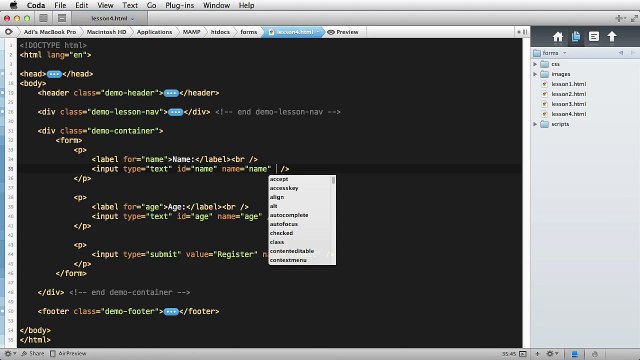Click the path bar circle icon at far left
Image resolution: width=640 pixels, height=360 pixels.
[9, 31]
